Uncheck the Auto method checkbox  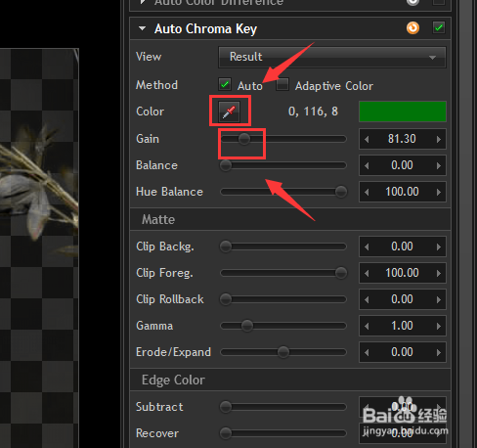point(225,84)
